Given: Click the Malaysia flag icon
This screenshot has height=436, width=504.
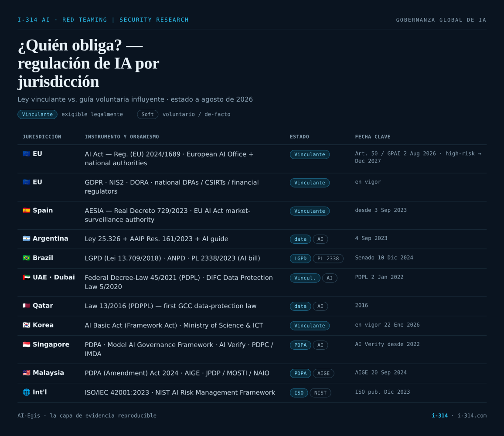Looking at the screenshot, I should 26,373.
